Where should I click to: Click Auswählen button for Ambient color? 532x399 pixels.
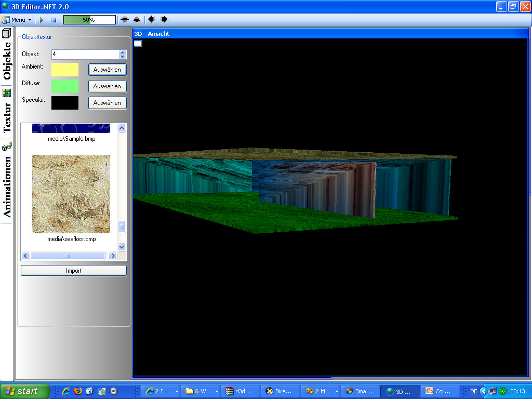[x=107, y=70]
